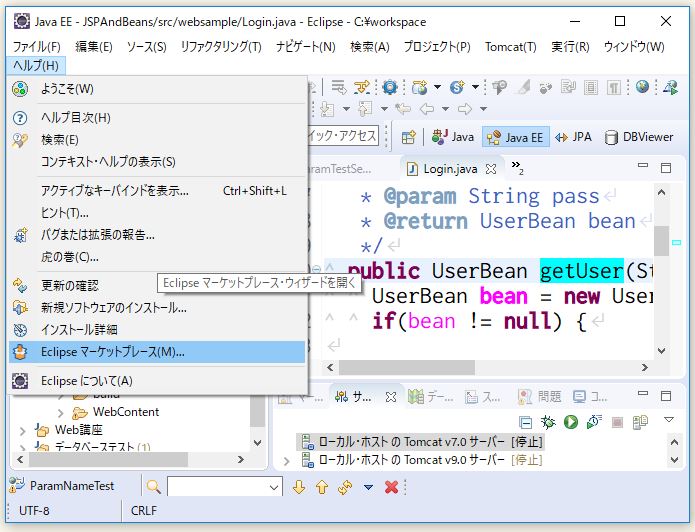Click 更新の確認 menu entry
The width and height of the screenshot is (695, 532).
point(83,286)
